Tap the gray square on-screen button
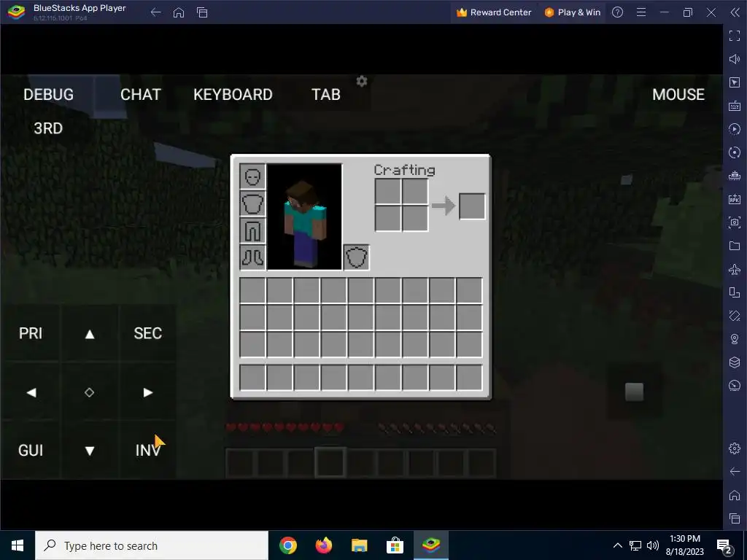 click(634, 392)
